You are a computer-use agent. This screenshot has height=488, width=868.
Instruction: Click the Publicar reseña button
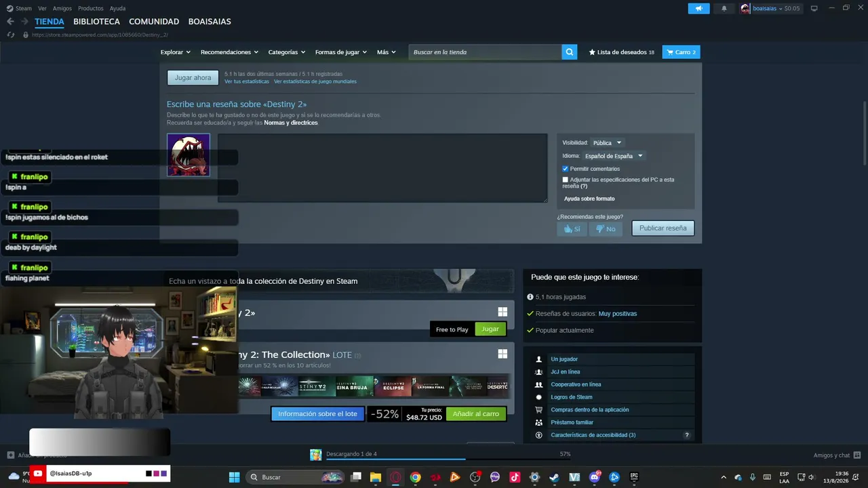[x=663, y=228]
